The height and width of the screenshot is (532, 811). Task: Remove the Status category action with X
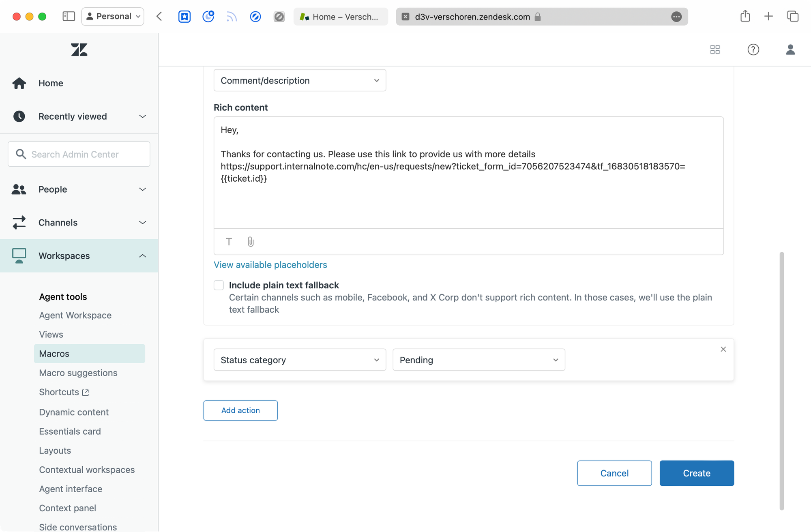(723, 349)
